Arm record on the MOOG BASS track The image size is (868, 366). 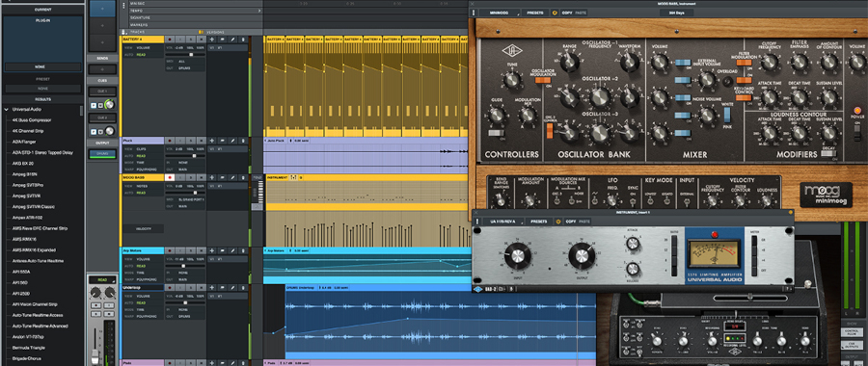170,177
